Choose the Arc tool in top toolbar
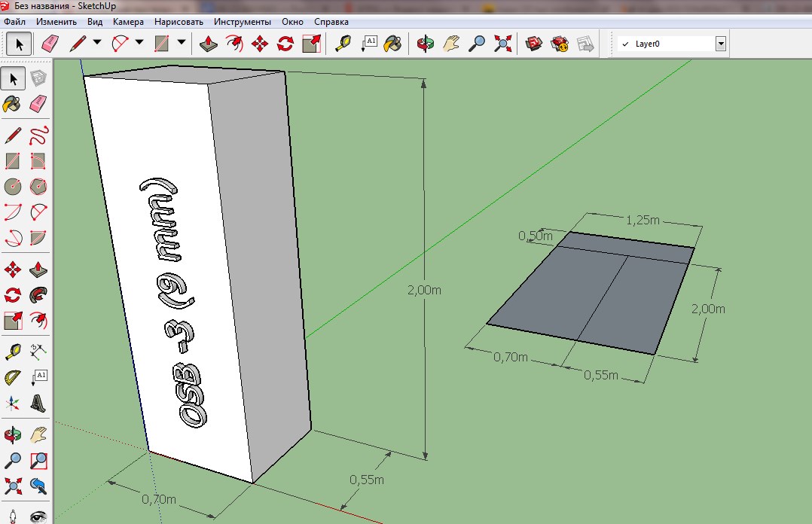This screenshot has height=524, width=812. [120, 44]
